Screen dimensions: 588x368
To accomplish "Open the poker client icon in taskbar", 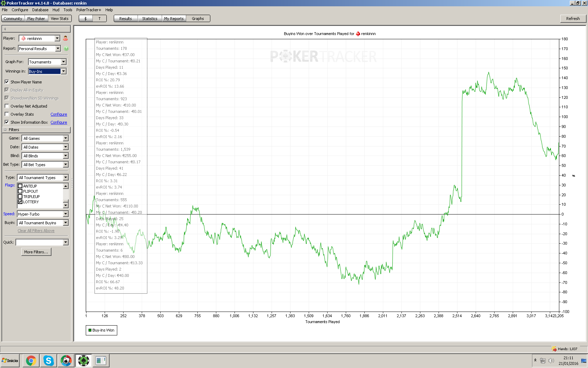I will (66, 361).
